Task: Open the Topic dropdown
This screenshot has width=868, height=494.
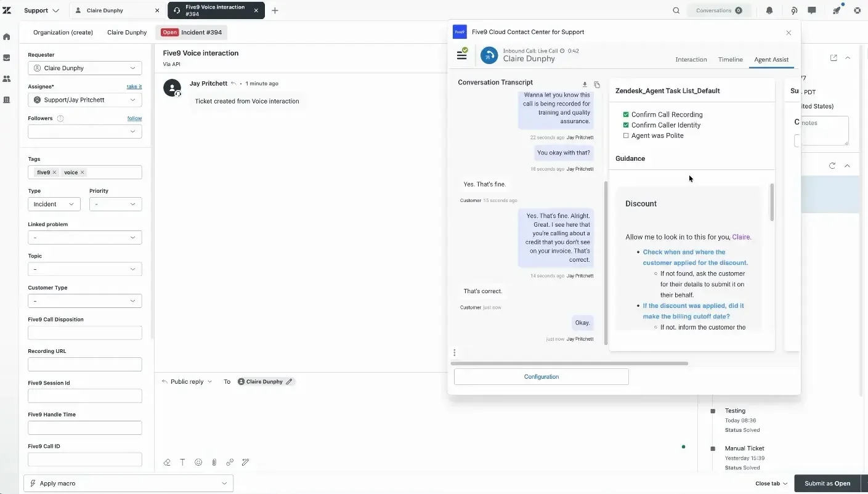Action: click(x=85, y=269)
